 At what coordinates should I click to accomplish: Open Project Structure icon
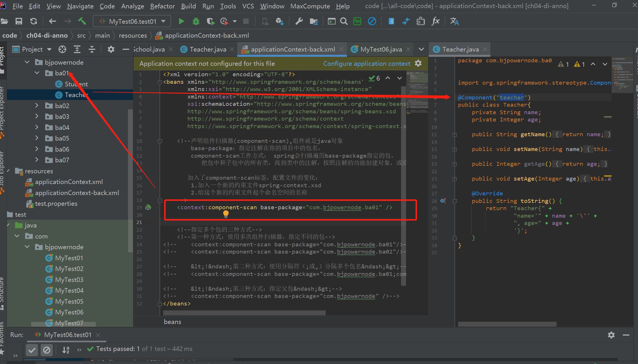point(313,21)
